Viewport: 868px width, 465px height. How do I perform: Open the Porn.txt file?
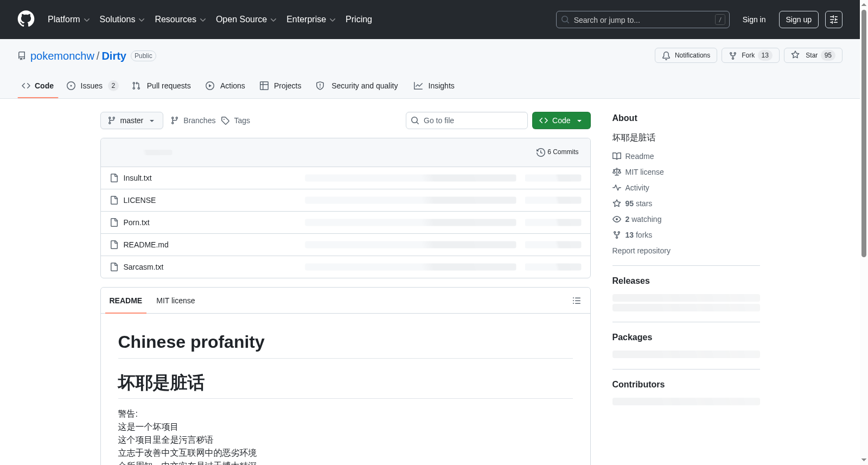tap(136, 222)
